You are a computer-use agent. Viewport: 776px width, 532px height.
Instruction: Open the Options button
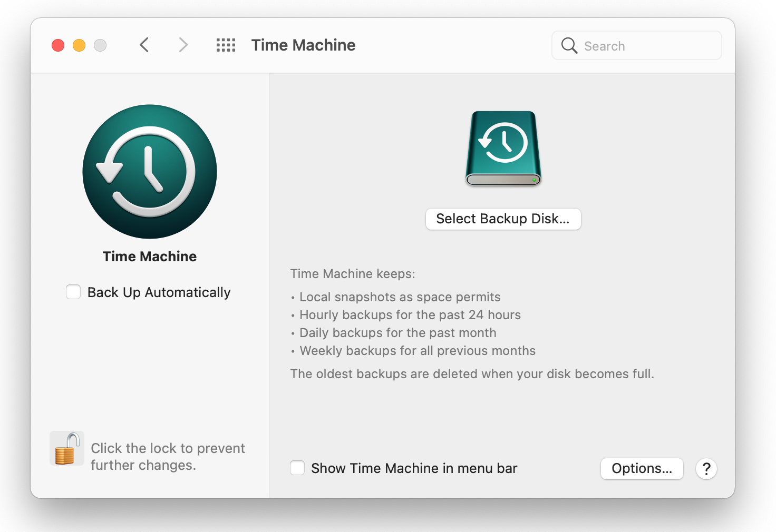[x=642, y=468]
